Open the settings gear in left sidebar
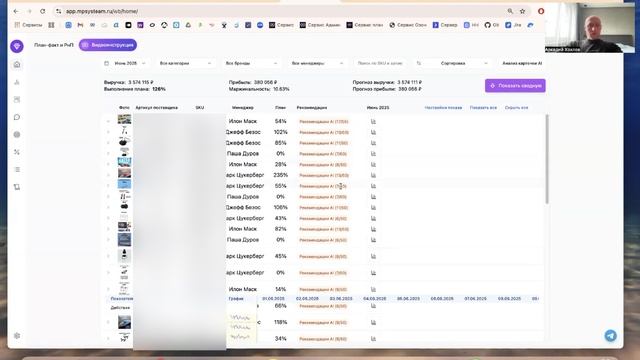The width and height of the screenshot is (640, 360). (x=17, y=336)
